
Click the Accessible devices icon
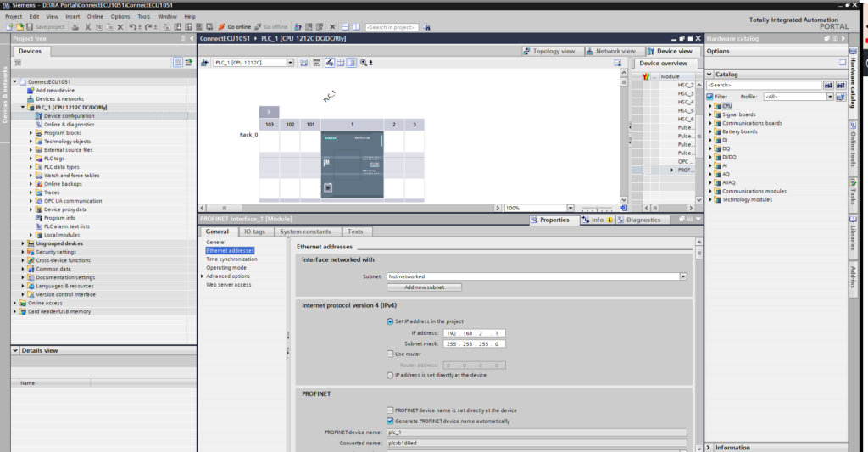pyautogui.click(x=298, y=26)
